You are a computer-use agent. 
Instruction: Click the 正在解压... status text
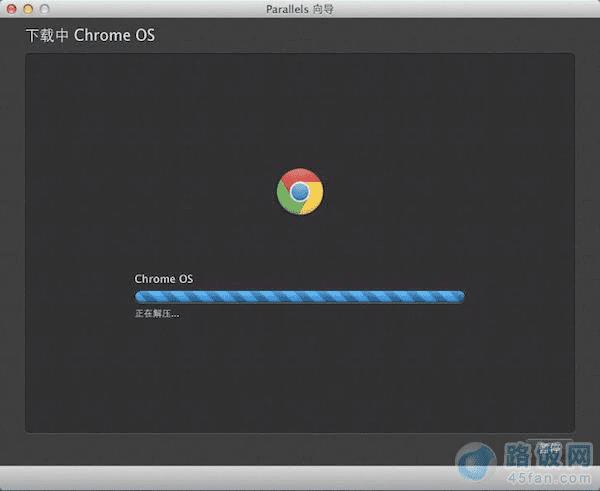[157, 314]
